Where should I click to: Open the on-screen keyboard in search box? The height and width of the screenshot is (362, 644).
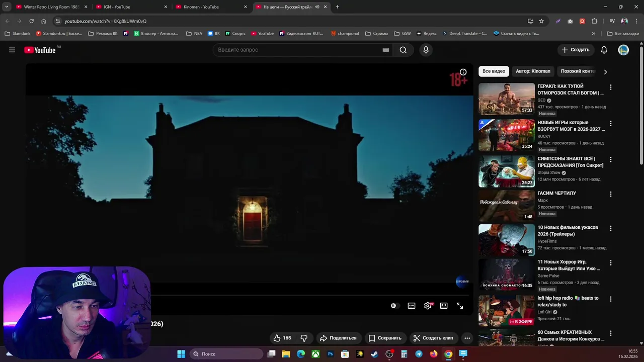386,50
